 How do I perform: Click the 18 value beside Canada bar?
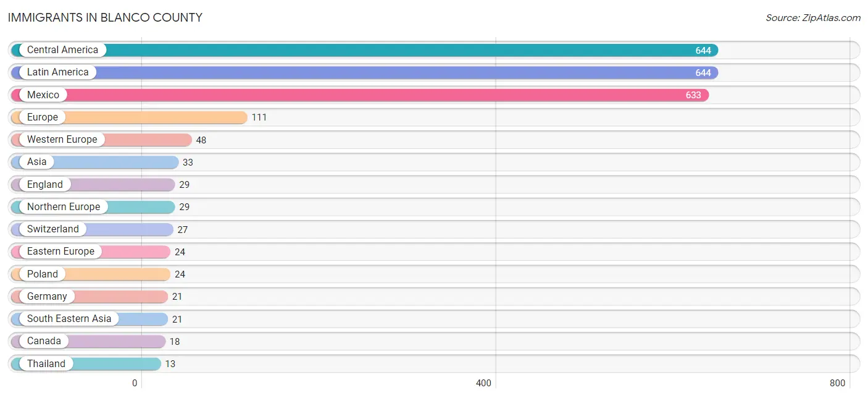coord(175,342)
